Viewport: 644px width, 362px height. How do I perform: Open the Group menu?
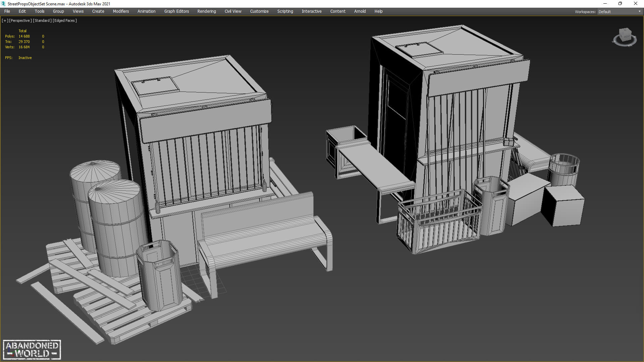[58, 11]
